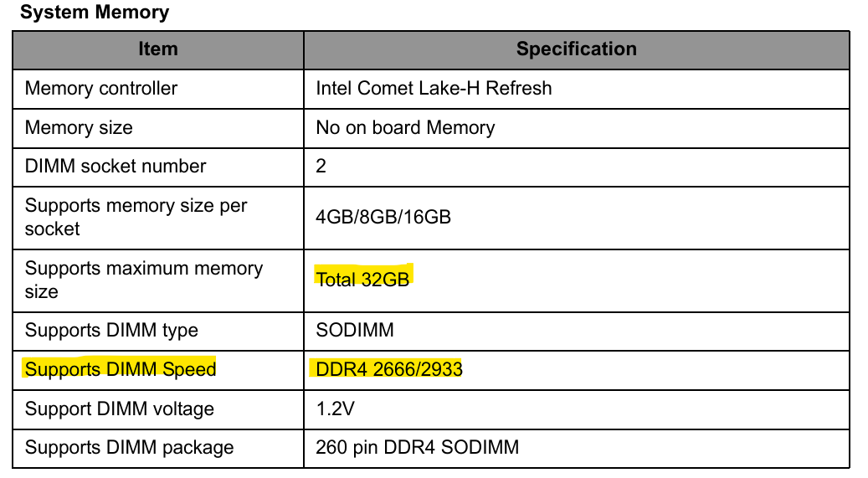Screen dimensions: 868x478
Task: Click Supports memory size per socket
Action: pos(136,217)
